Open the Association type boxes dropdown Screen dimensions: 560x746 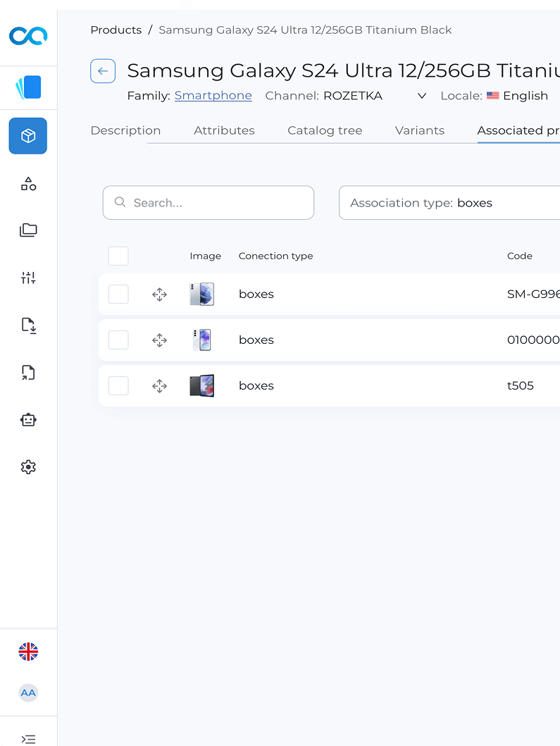449,203
